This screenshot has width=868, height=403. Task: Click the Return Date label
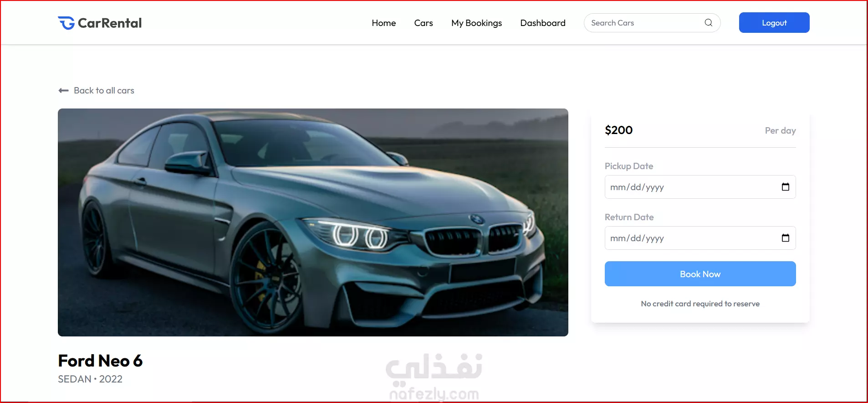tap(629, 217)
